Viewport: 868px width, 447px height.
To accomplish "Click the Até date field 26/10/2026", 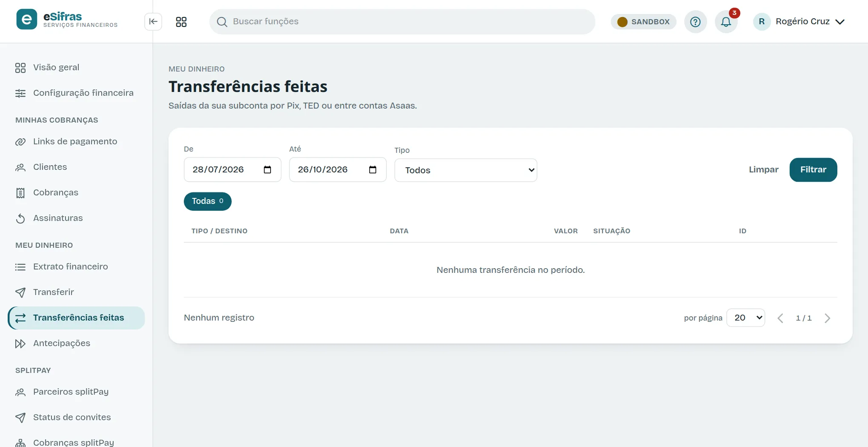I will [x=338, y=170].
